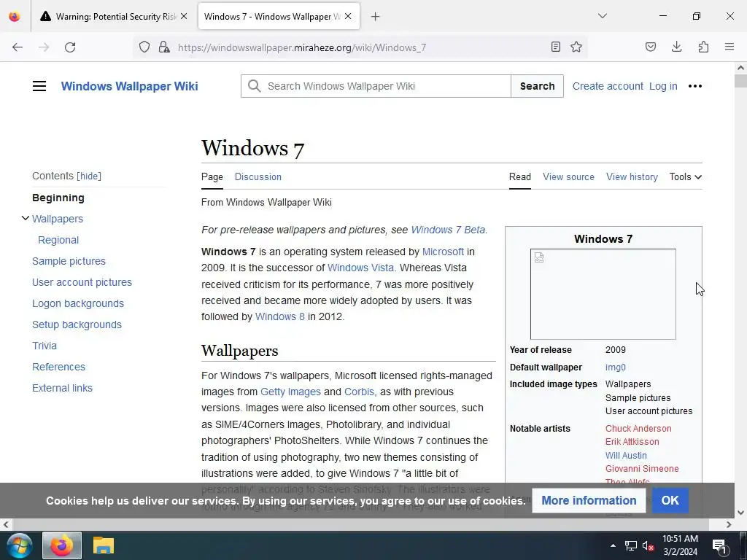This screenshot has width=747, height=560.
Task: Click the site security padlock icon
Action: (x=164, y=47)
